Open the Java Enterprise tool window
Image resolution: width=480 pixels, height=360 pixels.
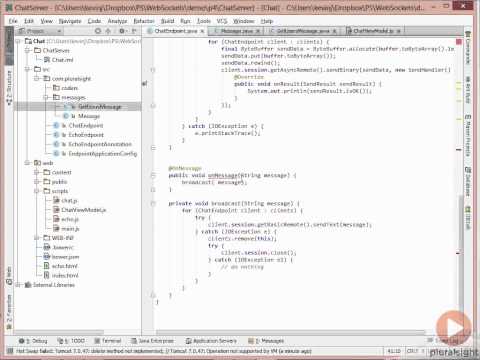click(x=153, y=341)
